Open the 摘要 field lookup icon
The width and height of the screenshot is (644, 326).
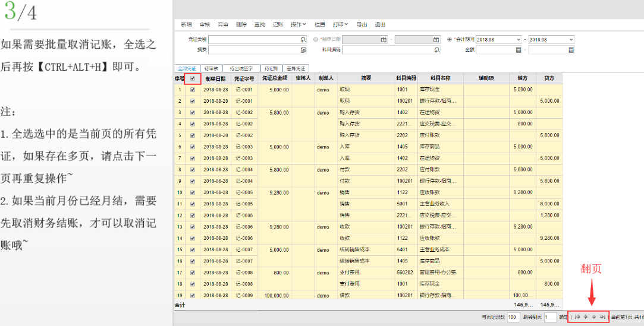click(x=303, y=50)
